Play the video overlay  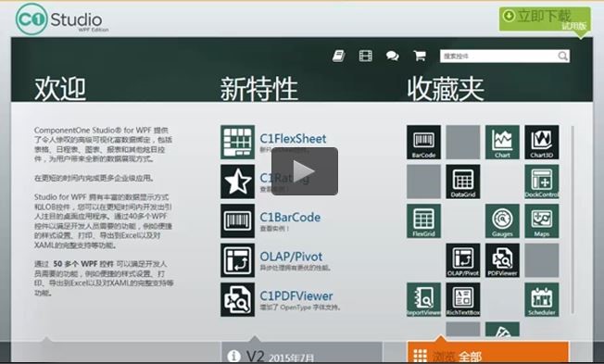(304, 171)
